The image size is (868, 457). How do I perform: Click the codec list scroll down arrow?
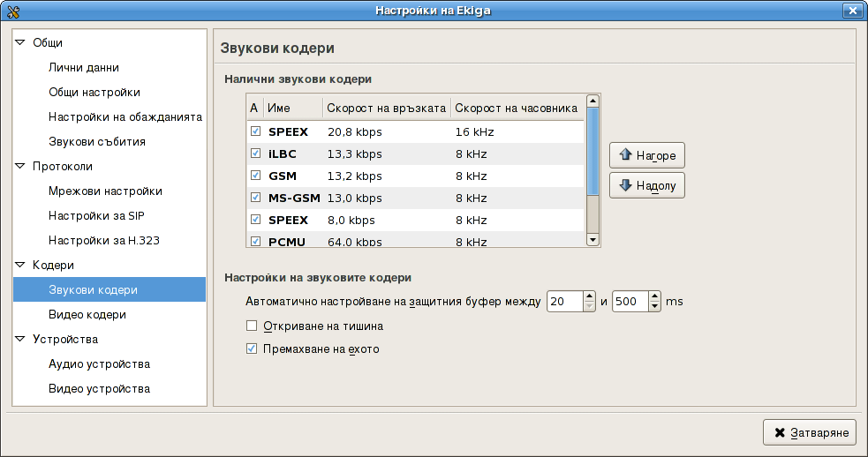(593, 239)
